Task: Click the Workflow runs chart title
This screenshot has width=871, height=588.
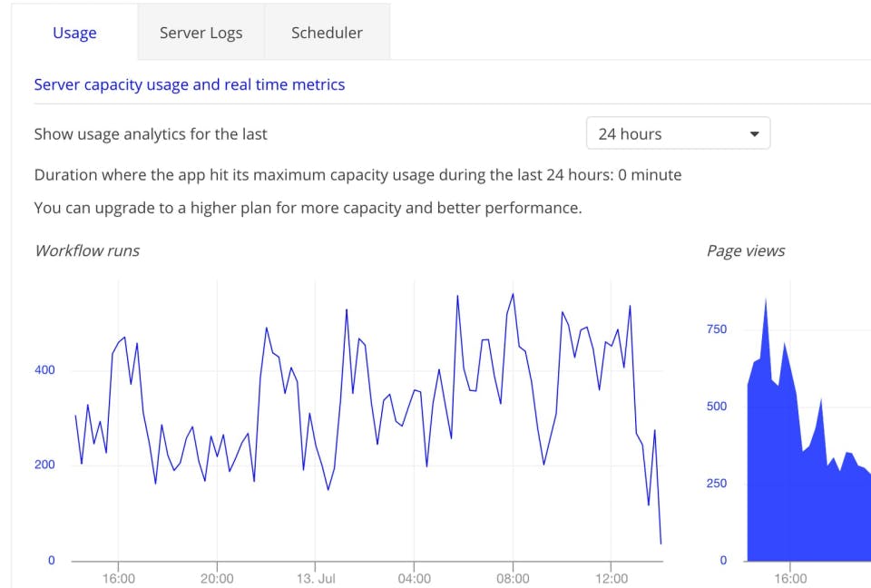Action: 87,250
